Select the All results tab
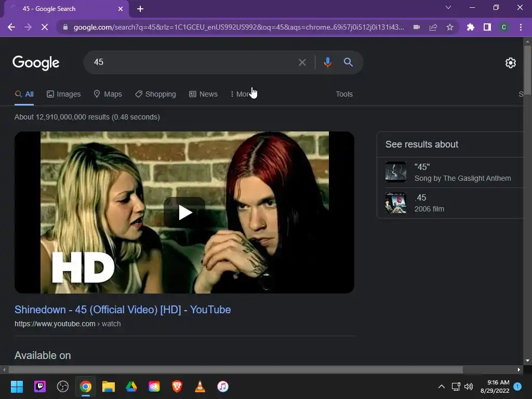The height and width of the screenshot is (399, 532). pos(24,94)
